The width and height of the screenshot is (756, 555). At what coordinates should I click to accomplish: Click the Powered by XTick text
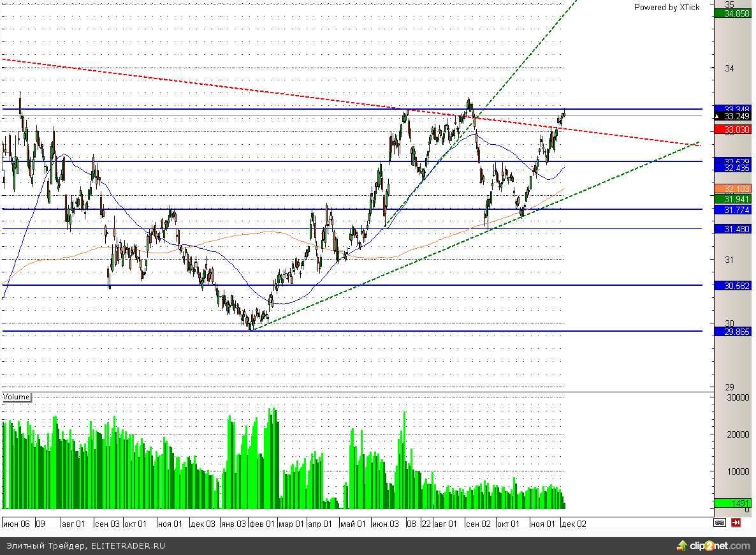666,7
